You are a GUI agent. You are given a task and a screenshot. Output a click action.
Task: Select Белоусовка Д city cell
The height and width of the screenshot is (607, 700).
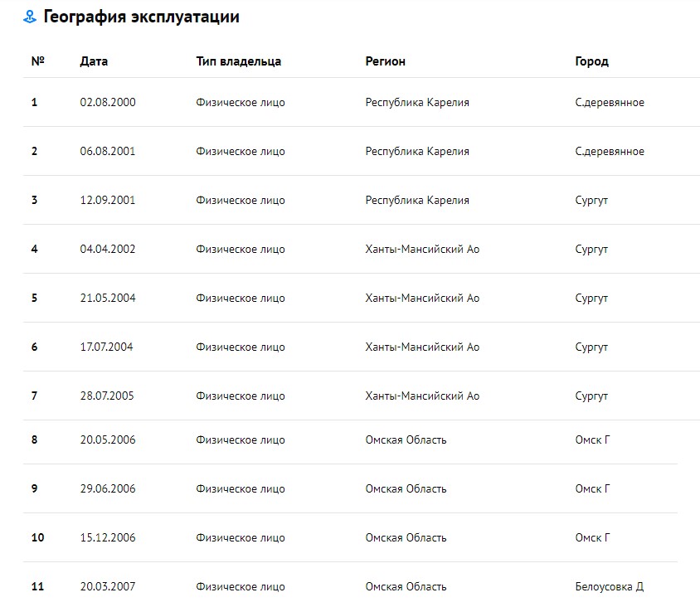tap(610, 586)
